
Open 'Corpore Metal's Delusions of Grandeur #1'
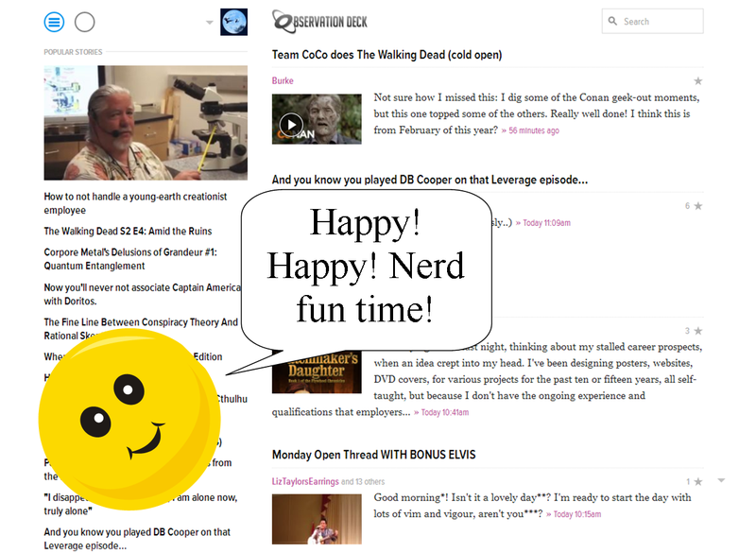click(x=130, y=259)
